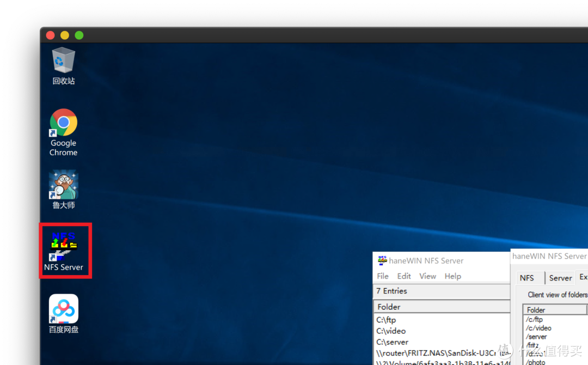This screenshot has height=365, width=588.
Task: Launch 鲁大师 from the desktop
Action: [63, 181]
